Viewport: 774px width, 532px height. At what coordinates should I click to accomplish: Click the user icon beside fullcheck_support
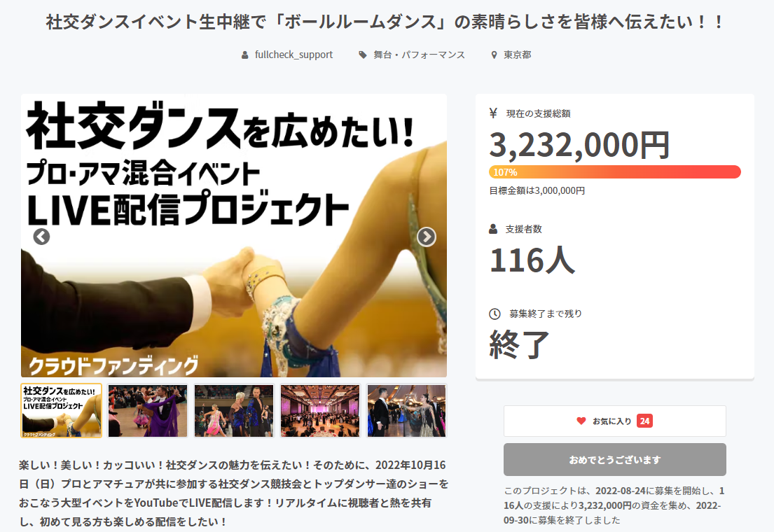tap(245, 55)
